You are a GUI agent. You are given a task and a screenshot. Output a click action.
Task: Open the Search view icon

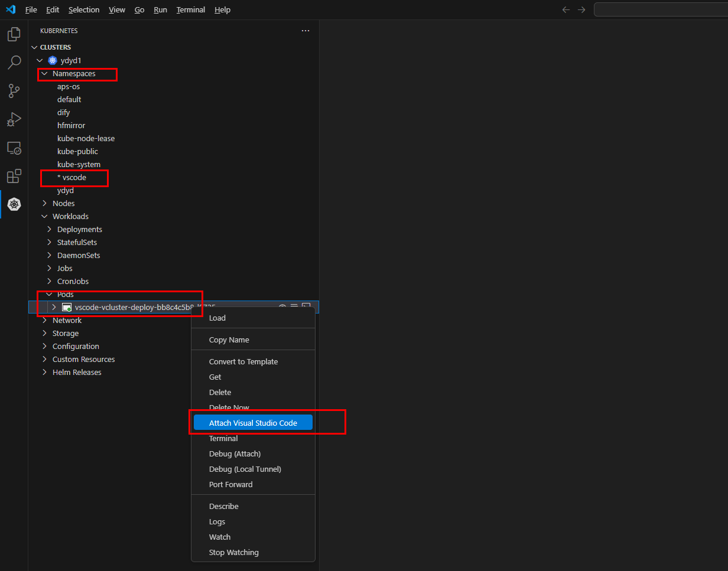pyautogui.click(x=14, y=63)
